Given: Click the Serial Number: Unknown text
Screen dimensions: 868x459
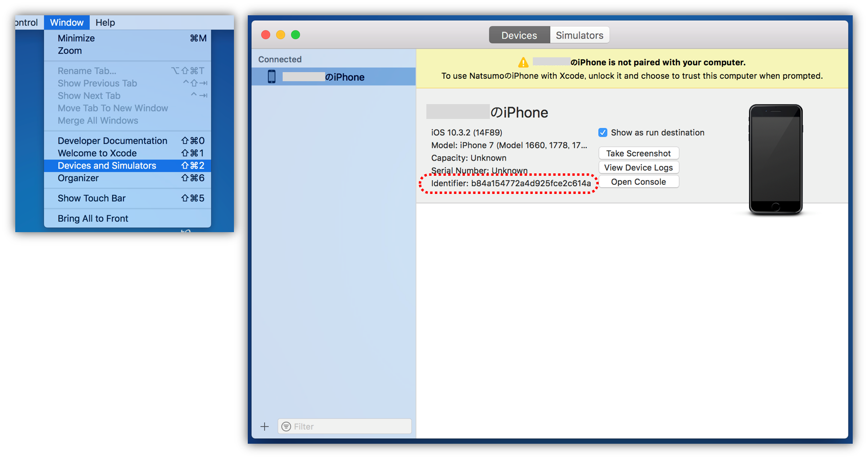Looking at the screenshot, I should click(479, 171).
